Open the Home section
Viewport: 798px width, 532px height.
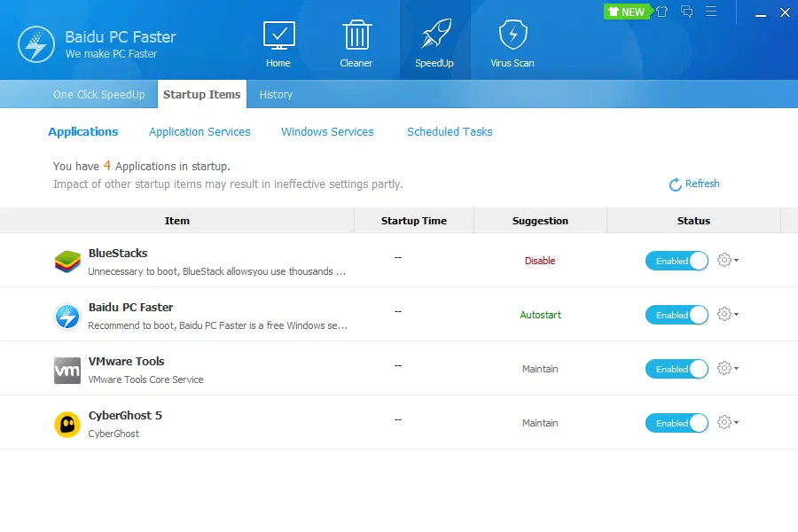click(x=278, y=44)
